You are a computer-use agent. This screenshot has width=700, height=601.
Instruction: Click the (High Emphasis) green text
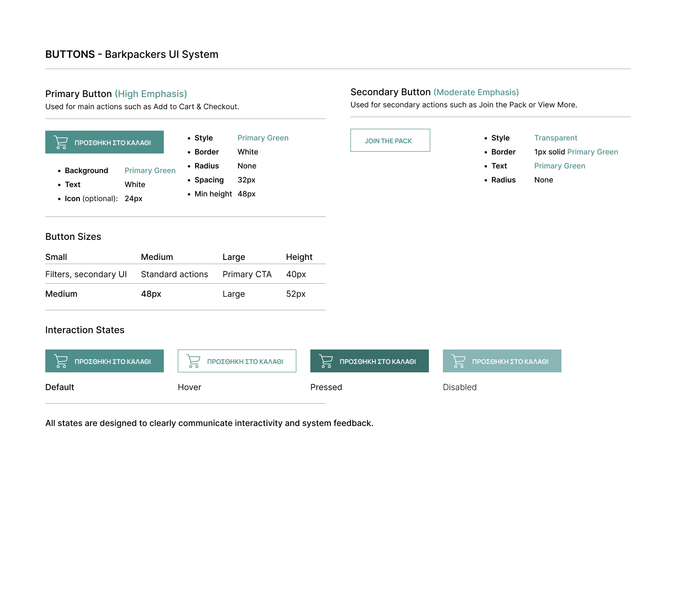pos(151,94)
